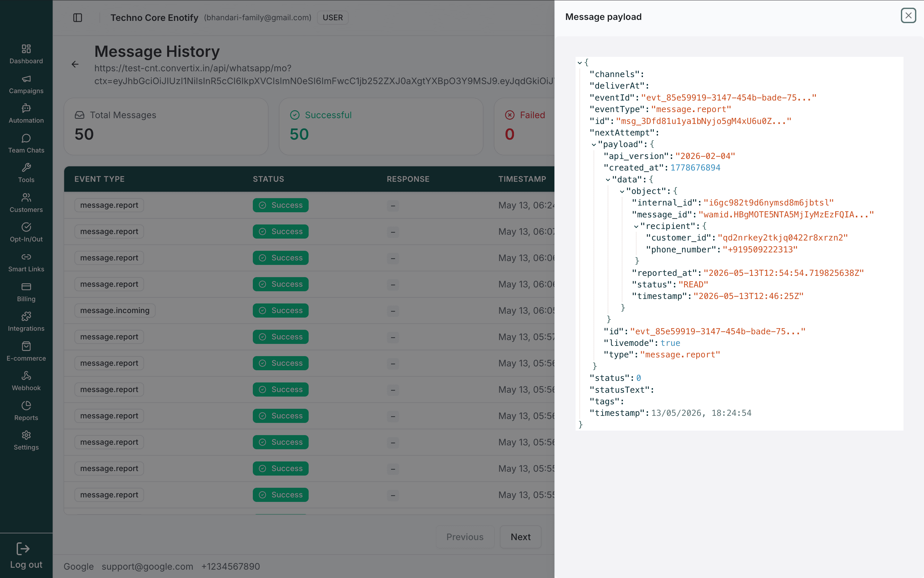Click the Successful check-circle icon
Viewport: 924px width, 578px height.
pos(295,115)
